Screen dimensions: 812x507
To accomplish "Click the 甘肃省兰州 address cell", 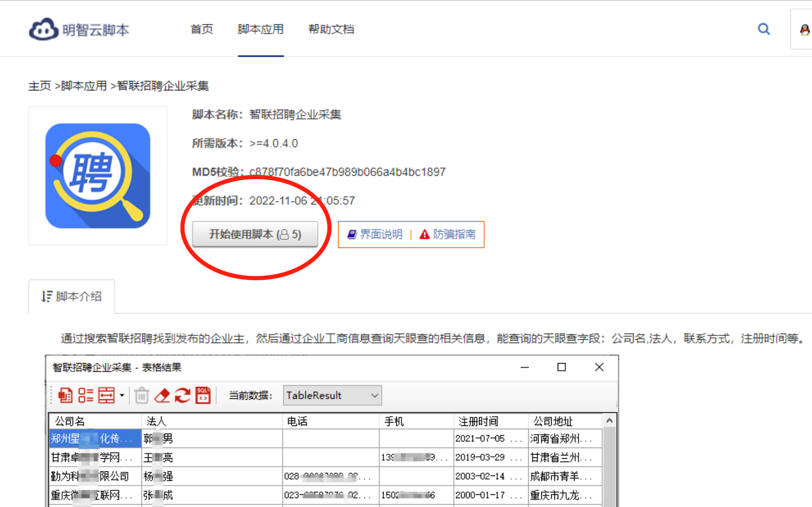I will point(565,457).
